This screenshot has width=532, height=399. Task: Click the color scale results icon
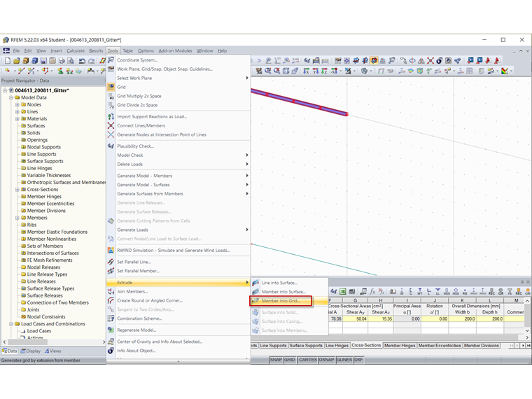point(505,71)
